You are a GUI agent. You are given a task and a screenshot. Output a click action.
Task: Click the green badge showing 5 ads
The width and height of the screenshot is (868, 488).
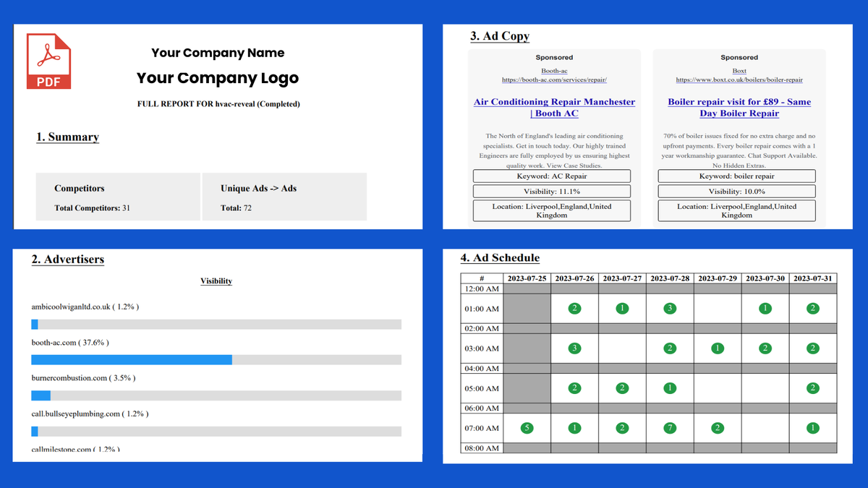point(526,427)
